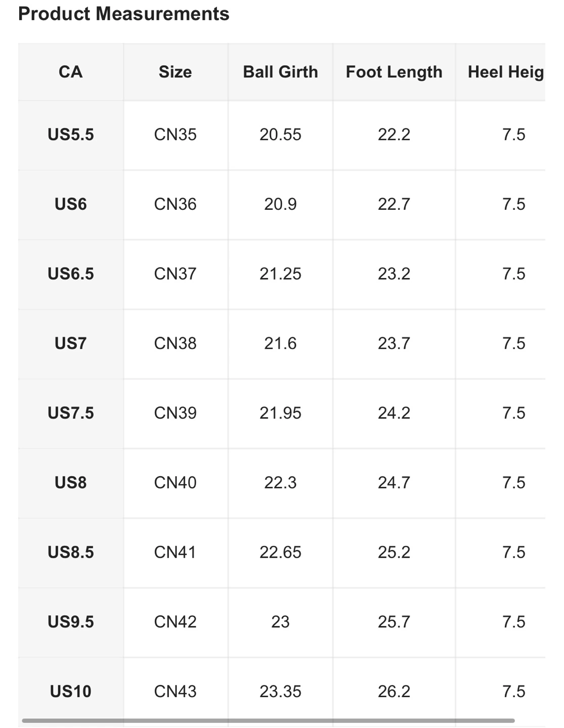Click the horizontal scrollbar below the table
Screen dimensions: 564x728
[x=268, y=720]
